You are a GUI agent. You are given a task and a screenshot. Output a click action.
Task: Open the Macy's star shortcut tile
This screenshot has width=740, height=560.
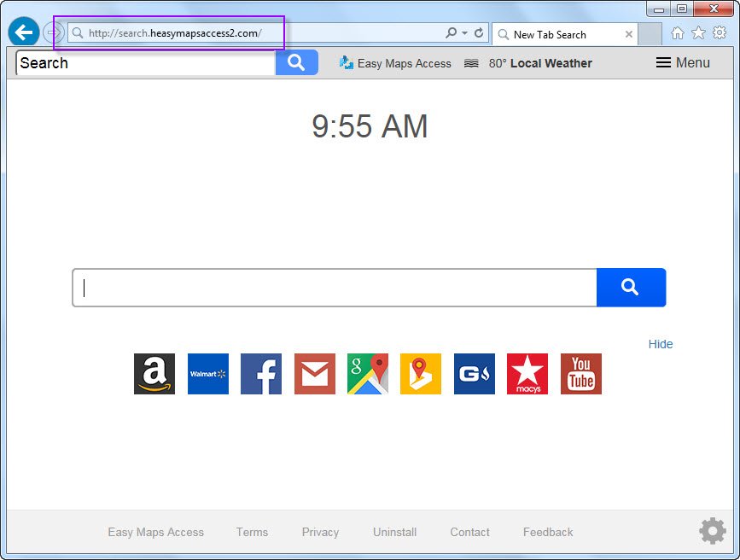tap(527, 374)
